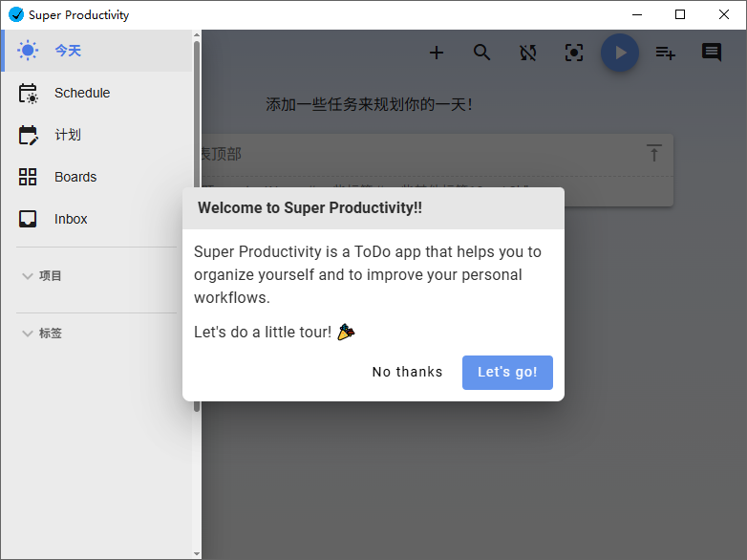Click the Boards grid icon
The height and width of the screenshot is (560, 747).
click(28, 177)
